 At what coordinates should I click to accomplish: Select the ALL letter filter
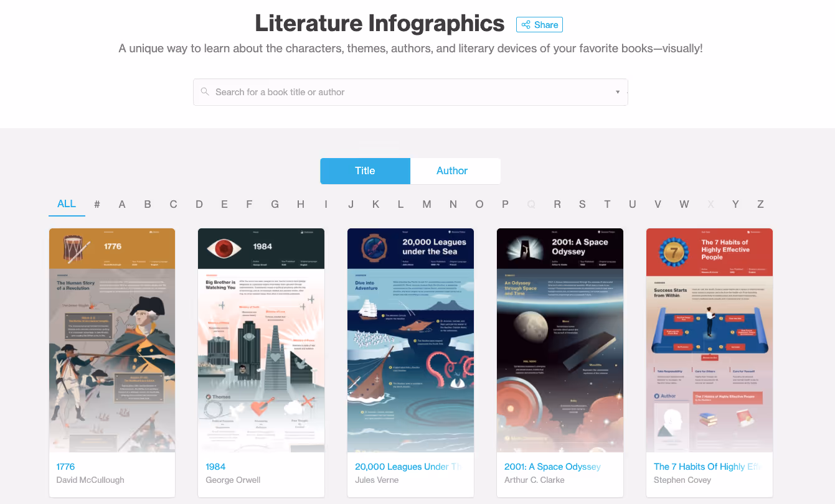pos(67,204)
